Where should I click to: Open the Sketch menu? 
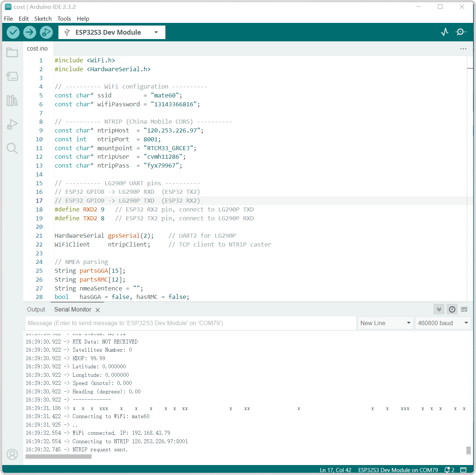[43, 18]
